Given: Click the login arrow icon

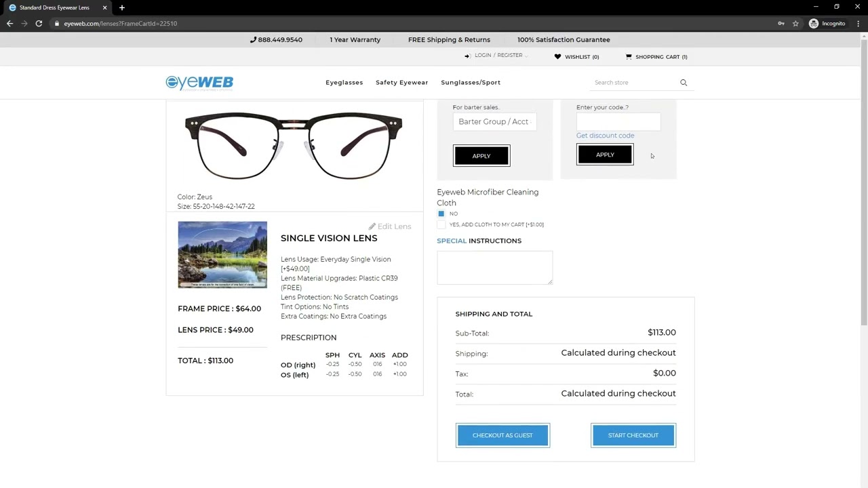Looking at the screenshot, I should [x=467, y=56].
